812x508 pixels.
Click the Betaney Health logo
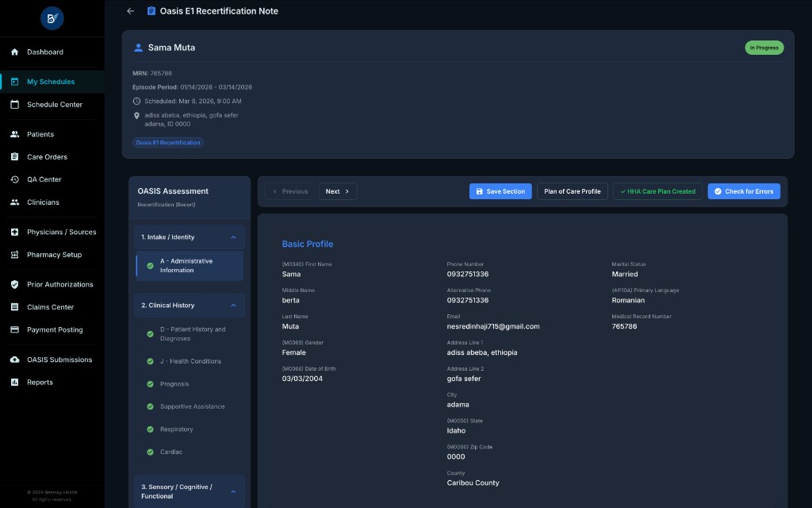[52, 19]
